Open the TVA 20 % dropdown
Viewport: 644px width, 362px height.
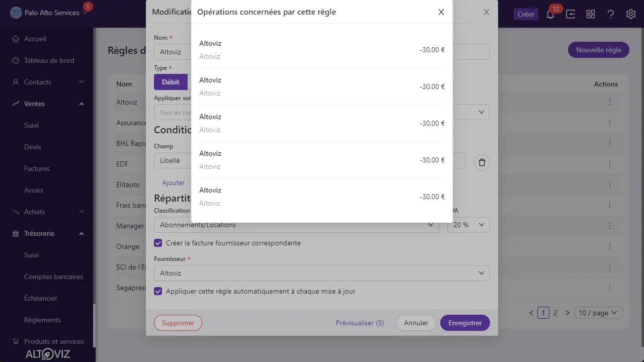pyautogui.click(x=468, y=225)
